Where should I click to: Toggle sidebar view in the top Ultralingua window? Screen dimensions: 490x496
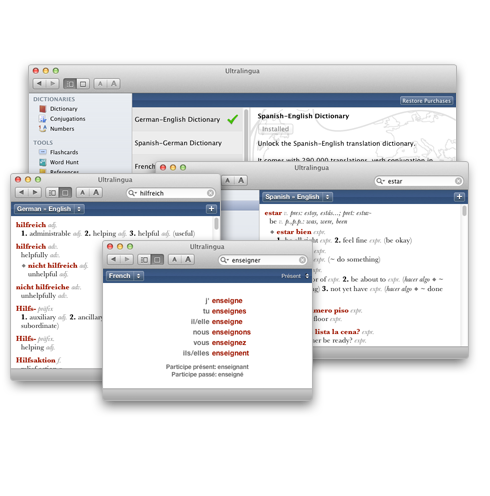pos(70,84)
